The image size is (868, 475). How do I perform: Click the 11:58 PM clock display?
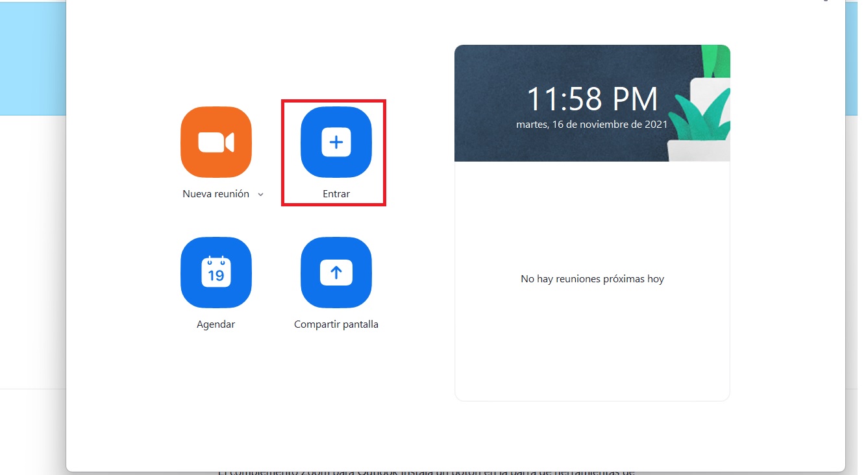click(591, 99)
